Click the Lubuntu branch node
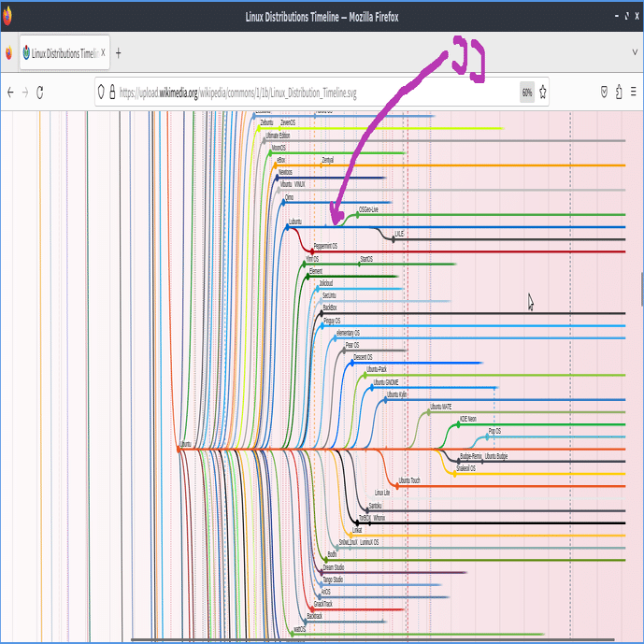 287,227
